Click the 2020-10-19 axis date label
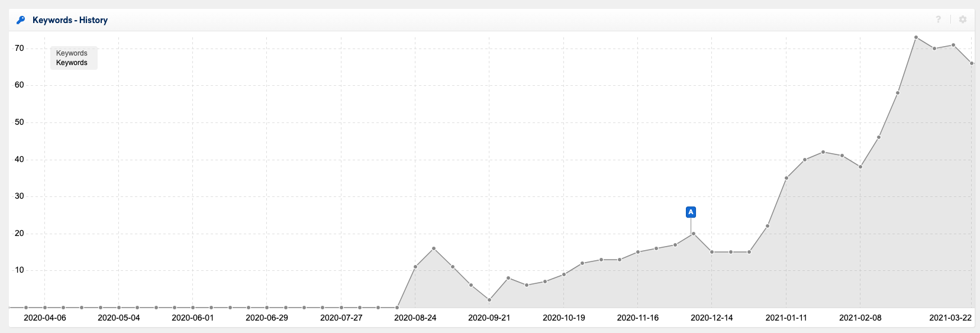Viewport: 980px width, 333px height. click(564, 318)
